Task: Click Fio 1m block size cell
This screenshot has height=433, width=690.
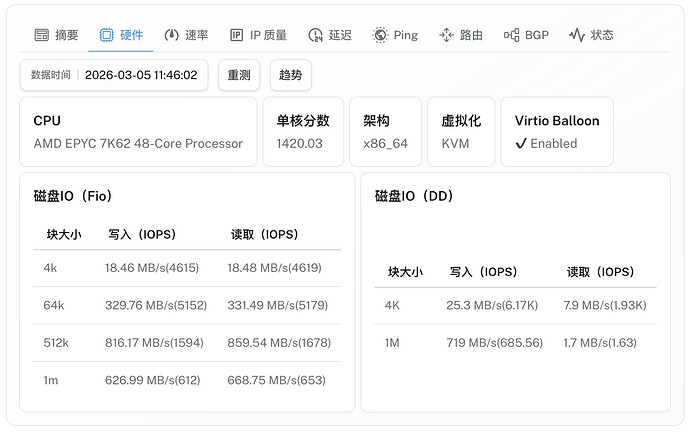Action: point(51,380)
